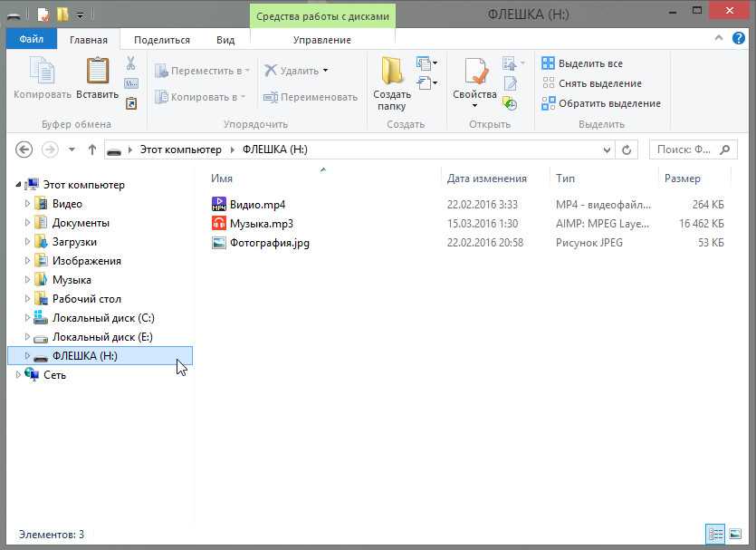Switch to the Поделиться tab

pyautogui.click(x=162, y=40)
